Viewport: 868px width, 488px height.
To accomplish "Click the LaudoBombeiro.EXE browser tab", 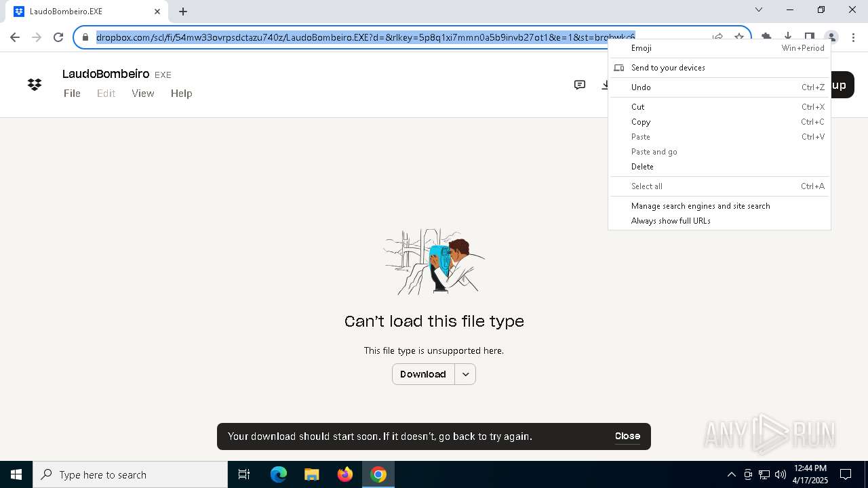I will pos(88,12).
